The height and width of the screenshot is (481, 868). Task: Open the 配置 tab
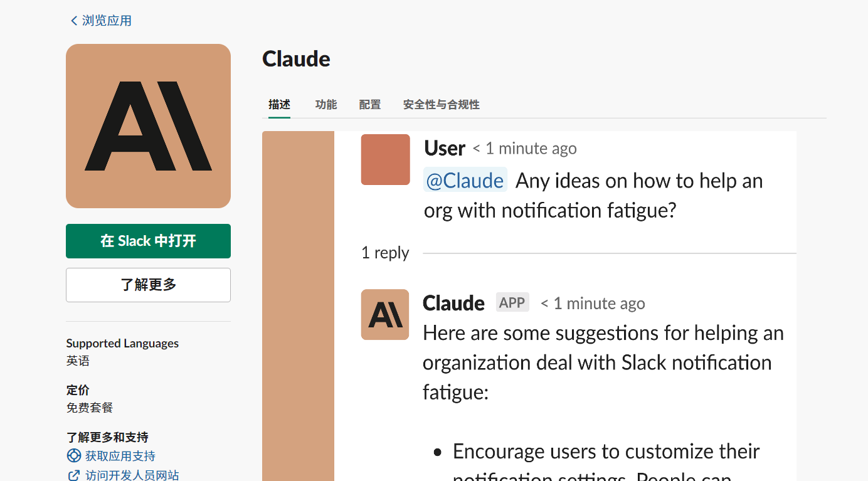pyautogui.click(x=370, y=105)
